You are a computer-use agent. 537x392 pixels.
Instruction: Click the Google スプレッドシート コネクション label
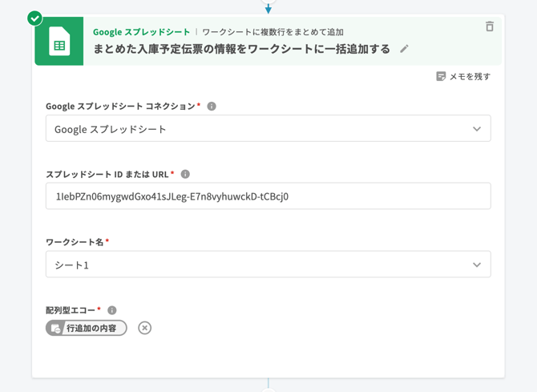(120, 107)
